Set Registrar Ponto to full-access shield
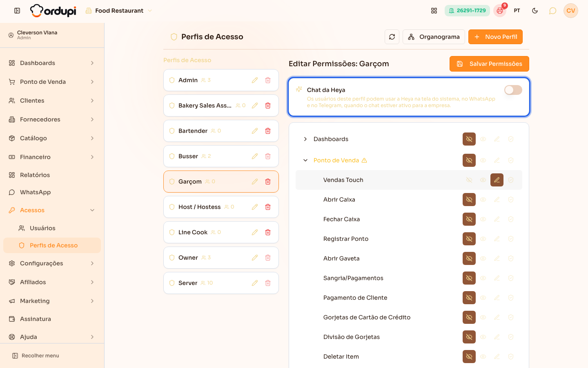Screen dimensions: 588x368 click(x=511, y=239)
